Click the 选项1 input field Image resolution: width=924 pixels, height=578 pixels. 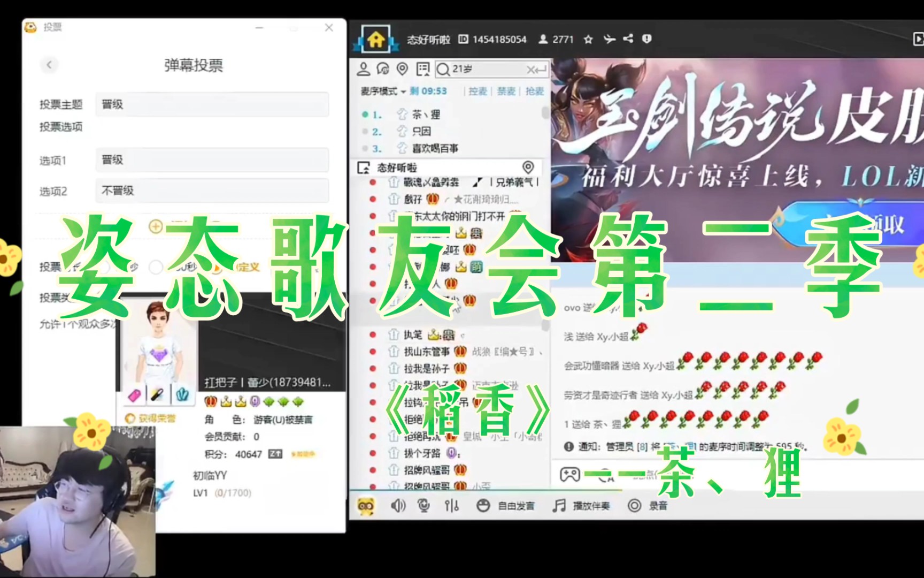[212, 160]
